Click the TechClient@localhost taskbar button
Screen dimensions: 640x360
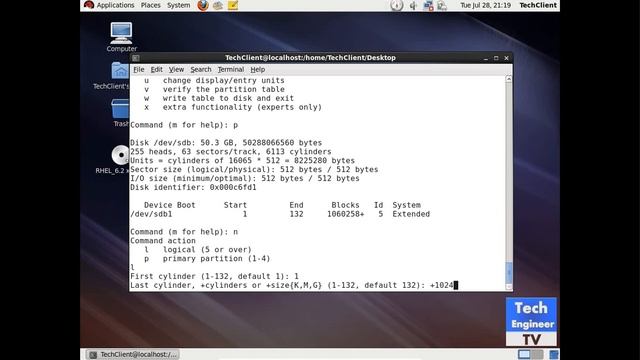pos(133,354)
